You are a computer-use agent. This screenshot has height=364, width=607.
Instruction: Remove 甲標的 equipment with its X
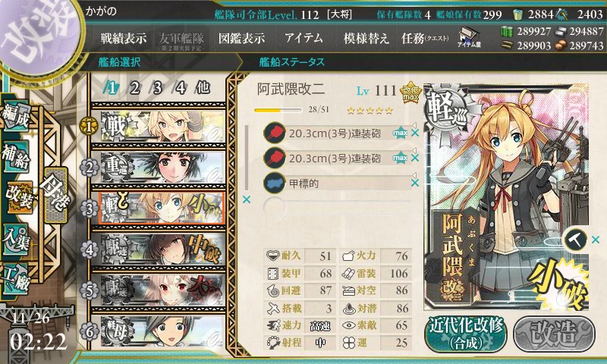click(415, 183)
